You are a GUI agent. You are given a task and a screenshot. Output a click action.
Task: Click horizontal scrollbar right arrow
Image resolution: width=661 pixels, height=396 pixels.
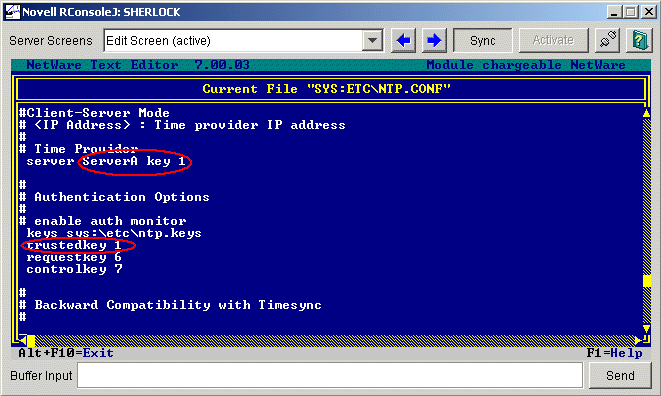(x=638, y=340)
